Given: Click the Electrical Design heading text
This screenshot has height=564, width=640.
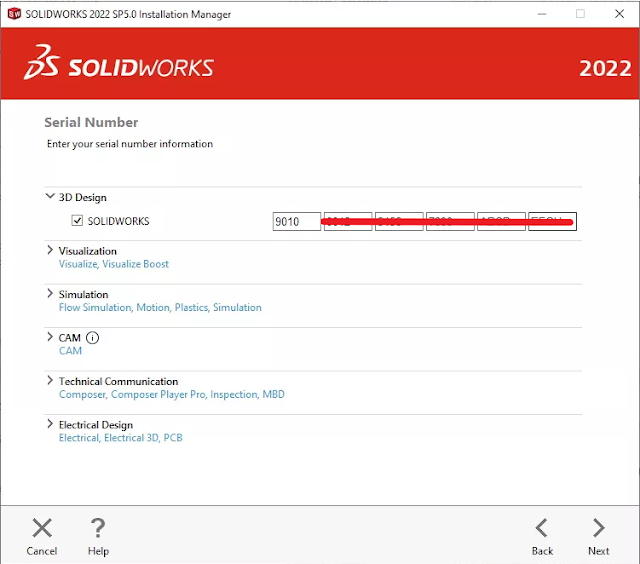Looking at the screenshot, I should click(x=96, y=425).
